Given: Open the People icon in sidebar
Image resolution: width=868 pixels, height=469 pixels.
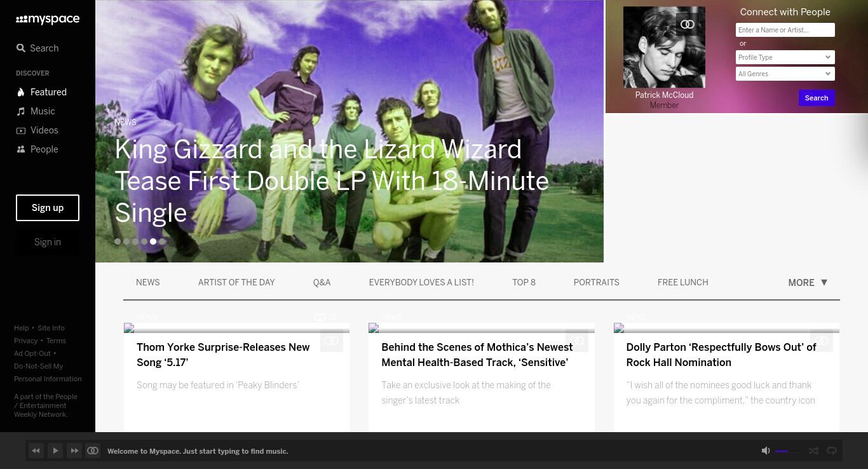Looking at the screenshot, I should pyautogui.click(x=21, y=149).
